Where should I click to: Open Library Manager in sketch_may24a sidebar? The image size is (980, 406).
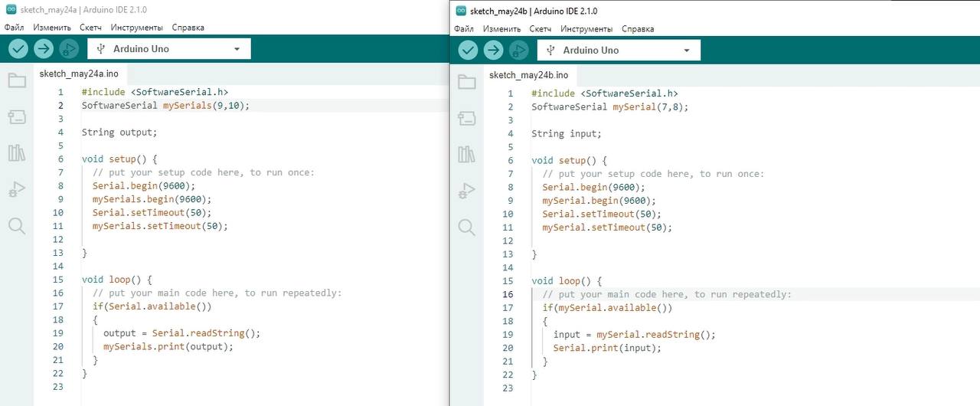(17, 153)
